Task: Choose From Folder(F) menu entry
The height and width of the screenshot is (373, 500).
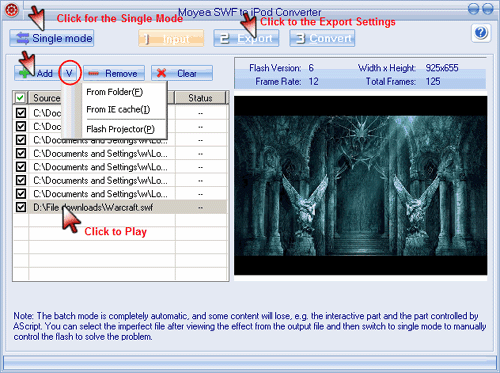Action: click(x=115, y=92)
